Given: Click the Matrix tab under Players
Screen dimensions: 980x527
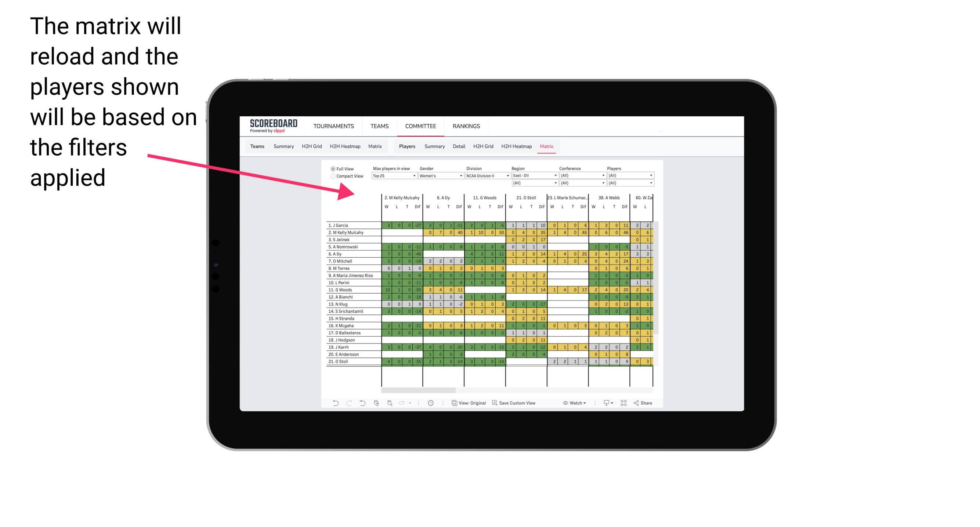Looking at the screenshot, I should (545, 146).
